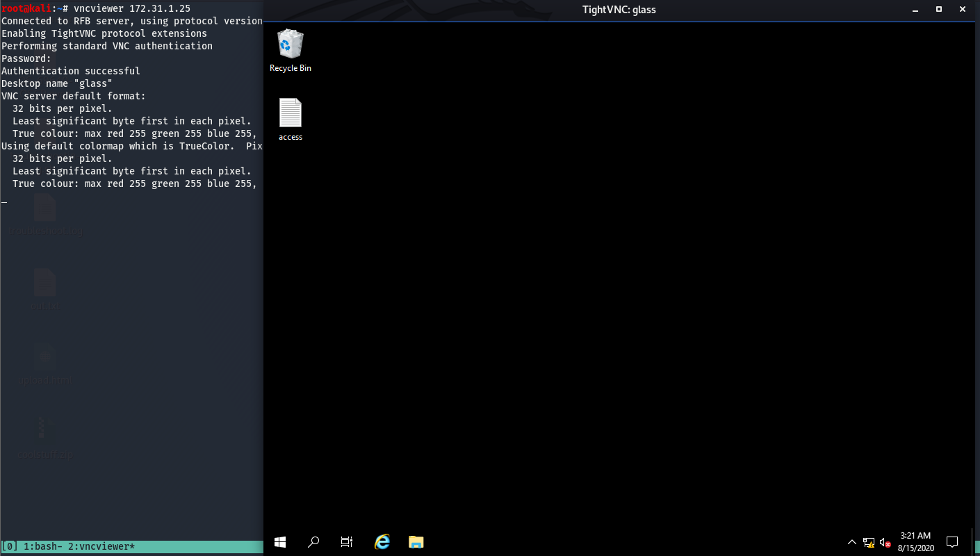The image size is (980, 556).
Task: Click the taskbar search magnifier
Action: coord(313,542)
